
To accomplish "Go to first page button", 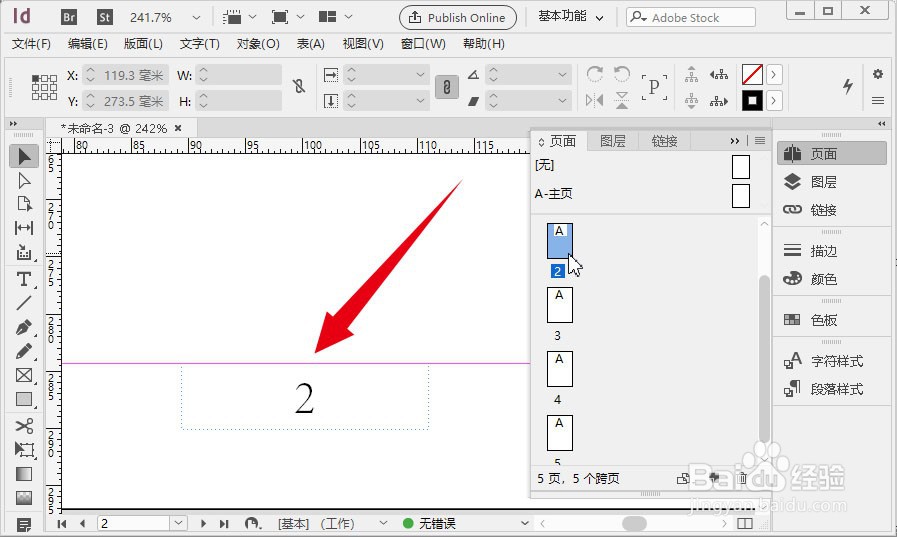I will tap(62, 523).
